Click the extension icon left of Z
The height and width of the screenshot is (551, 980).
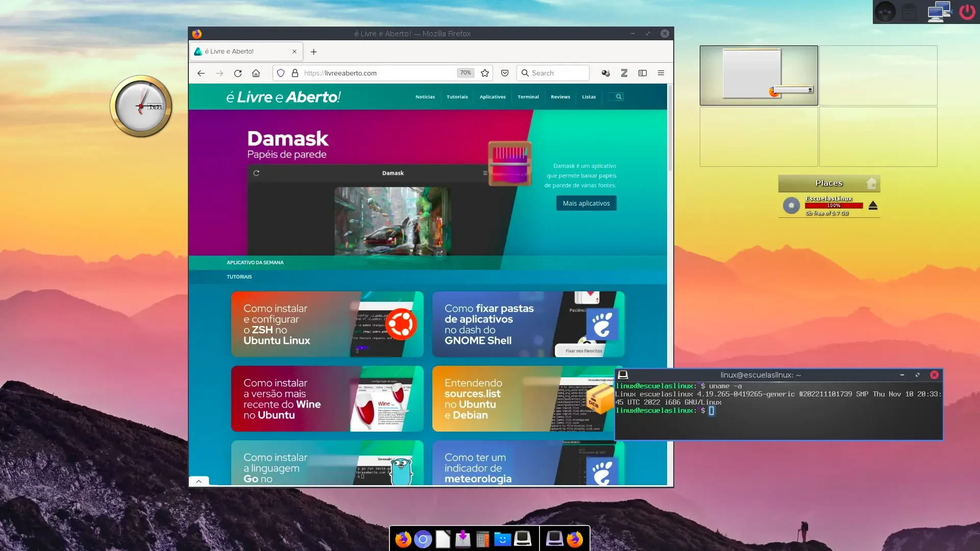pos(606,73)
